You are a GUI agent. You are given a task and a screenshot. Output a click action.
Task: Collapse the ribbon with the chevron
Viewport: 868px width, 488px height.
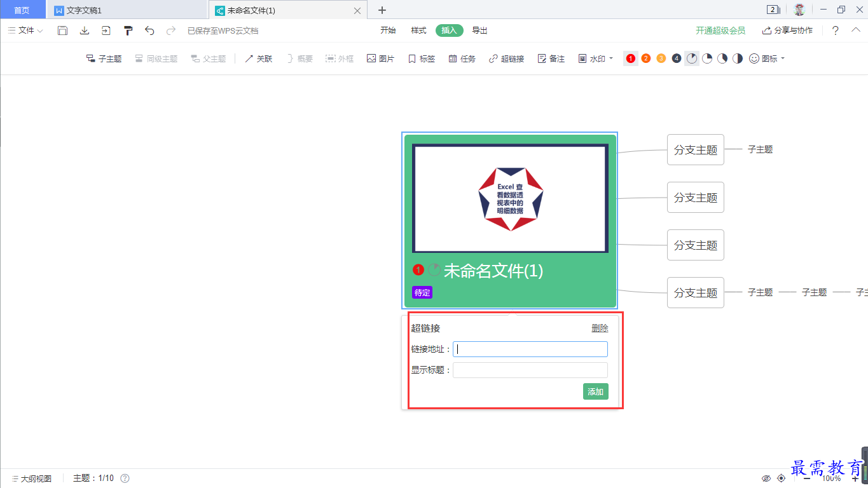tap(856, 30)
